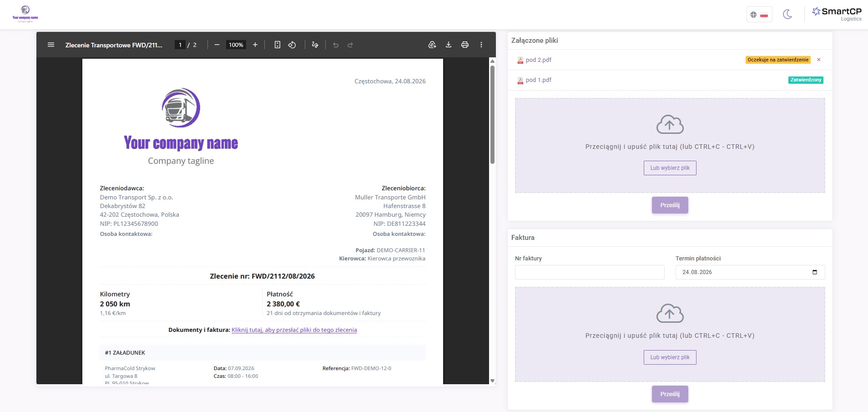The height and width of the screenshot is (412, 868).
Task: Choose a file in attachments upload area
Action: click(670, 168)
